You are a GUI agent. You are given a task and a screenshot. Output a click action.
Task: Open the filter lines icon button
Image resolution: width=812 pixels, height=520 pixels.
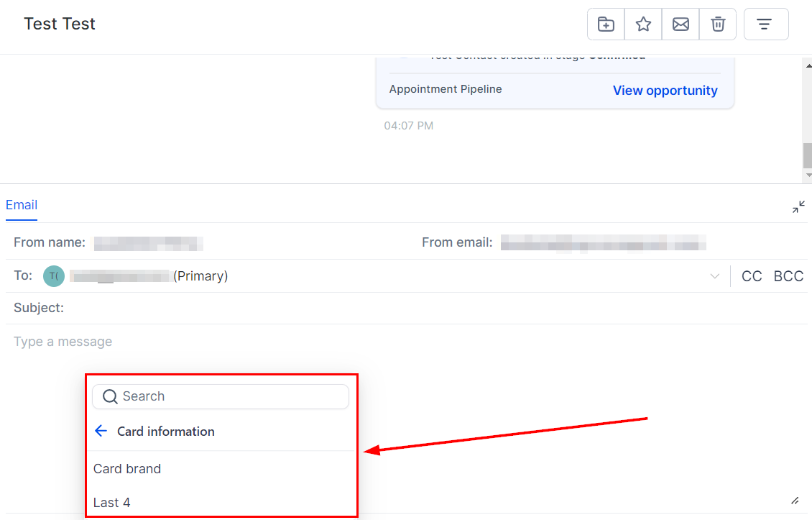point(766,24)
